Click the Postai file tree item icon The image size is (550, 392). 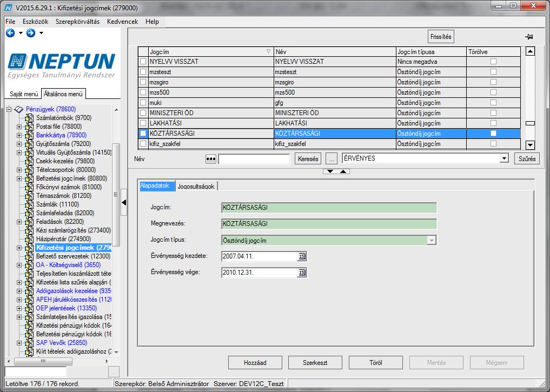tap(29, 127)
